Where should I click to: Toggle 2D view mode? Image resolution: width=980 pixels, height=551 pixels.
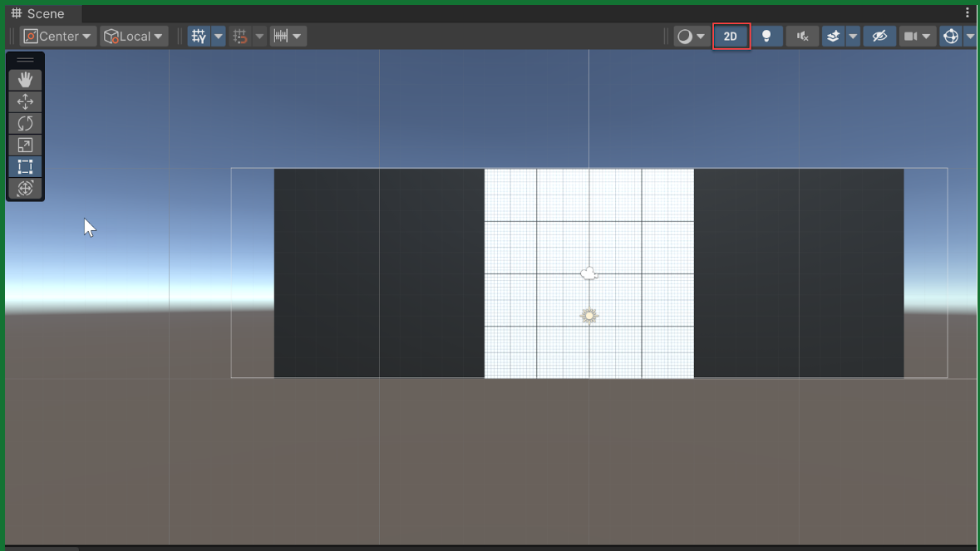[731, 37]
